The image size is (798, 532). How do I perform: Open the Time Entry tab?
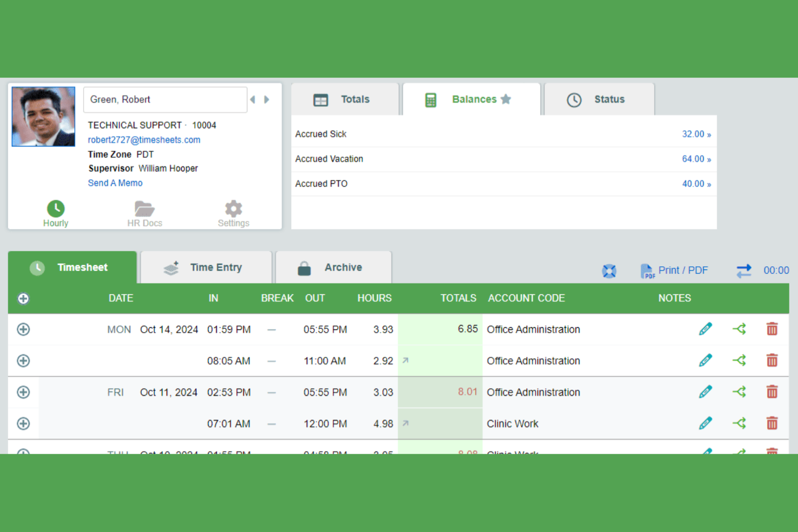(x=206, y=267)
